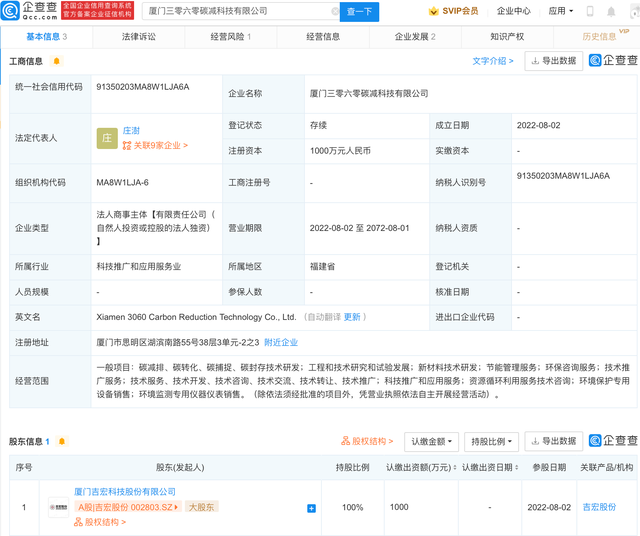This screenshot has height=536, width=640.
Task: Open shareholder 厦门吉宏科技股份有限公司 link
Action: pyautogui.click(x=125, y=492)
